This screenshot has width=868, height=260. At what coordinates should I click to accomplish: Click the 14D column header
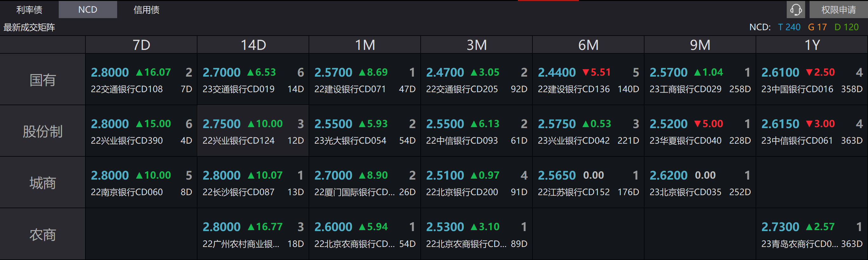(x=253, y=45)
